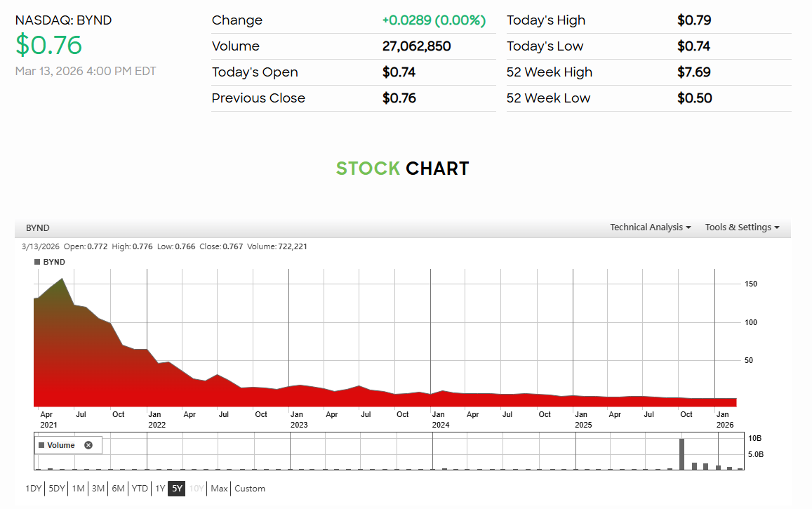The width and height of the screenshot is (812, 509).
Task: Switch chart to 5DY range
Action: point(57,488)
